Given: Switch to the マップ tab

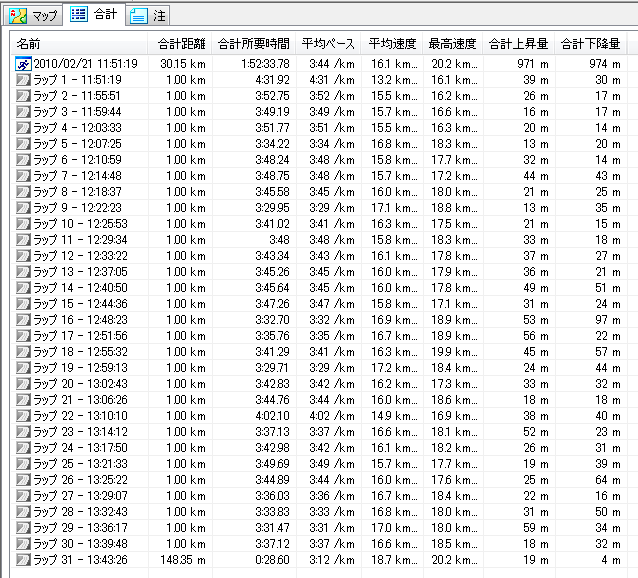Looking at the screenshot, I should tap(33, 15).
